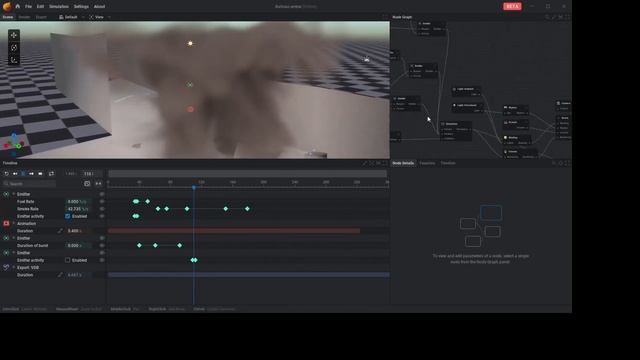The height and width of the screenshot is (360, 640).
Task: Step forward one frame in timeline
Action: [x=31, y=174]
